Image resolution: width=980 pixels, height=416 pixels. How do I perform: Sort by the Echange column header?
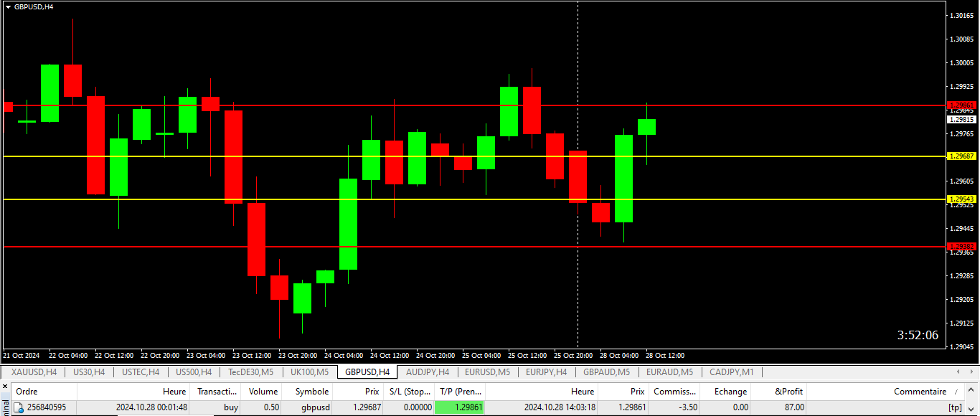coord(725,392)
